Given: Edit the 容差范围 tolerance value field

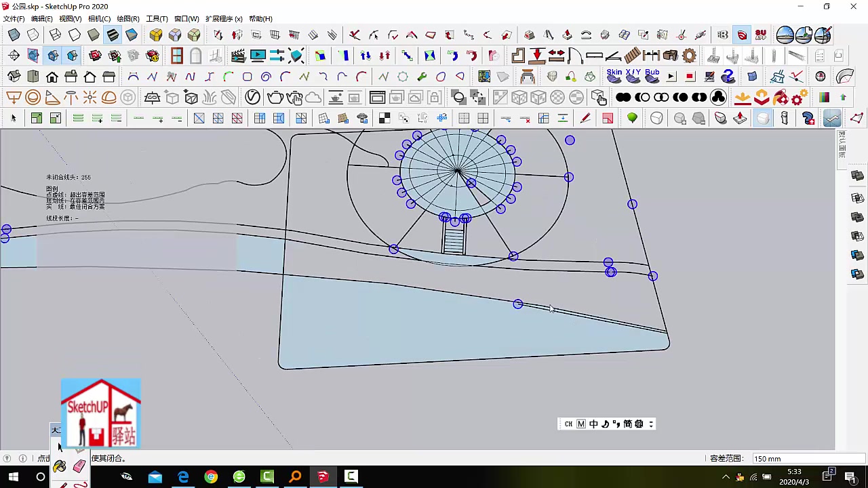Looking at the screenshot, I should (x=780, y=459).
